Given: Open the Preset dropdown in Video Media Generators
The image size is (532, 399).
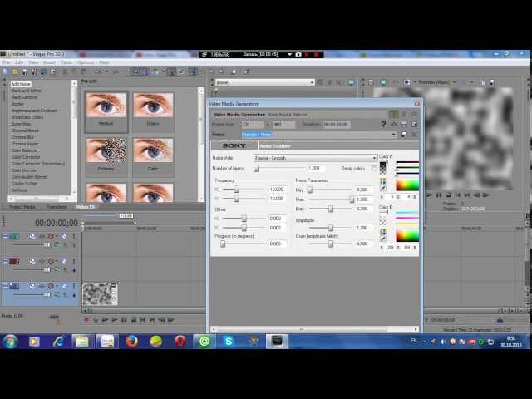Looking at the screenshot, I should tap(393, 135).
